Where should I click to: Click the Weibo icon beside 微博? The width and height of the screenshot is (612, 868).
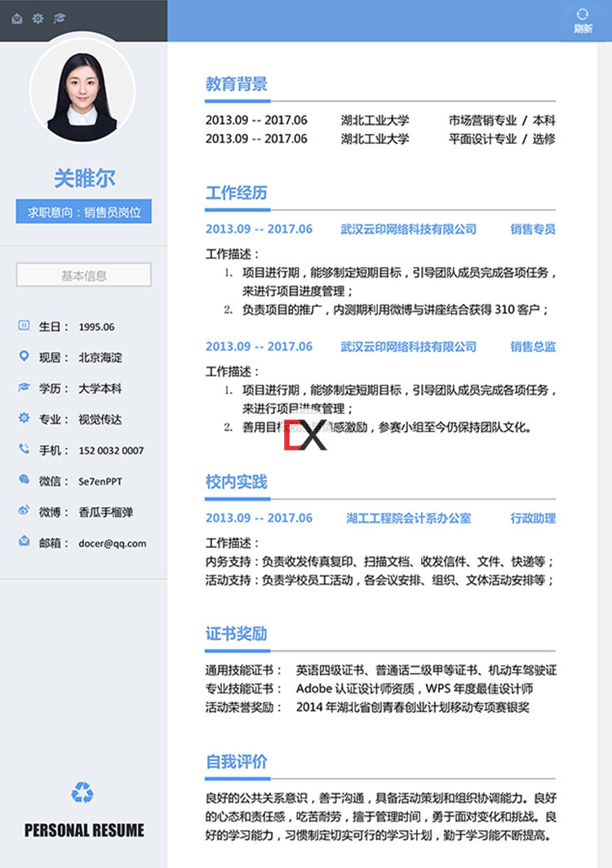(x=24, y=510)
